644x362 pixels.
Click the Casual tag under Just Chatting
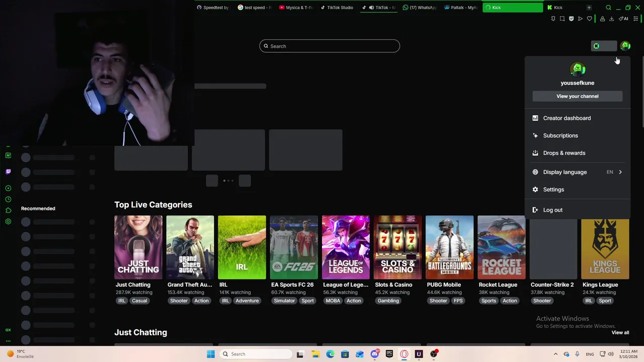click(x=139, y=301)
